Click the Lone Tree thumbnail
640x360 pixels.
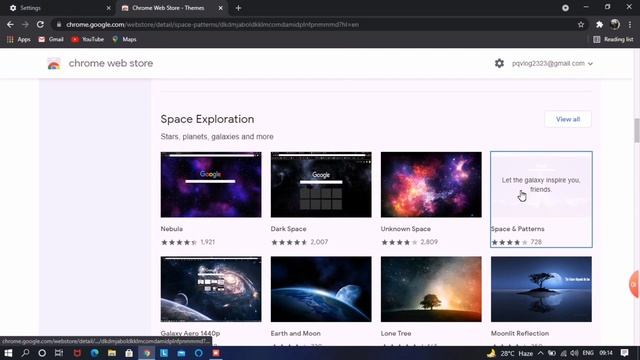point(431,289)
